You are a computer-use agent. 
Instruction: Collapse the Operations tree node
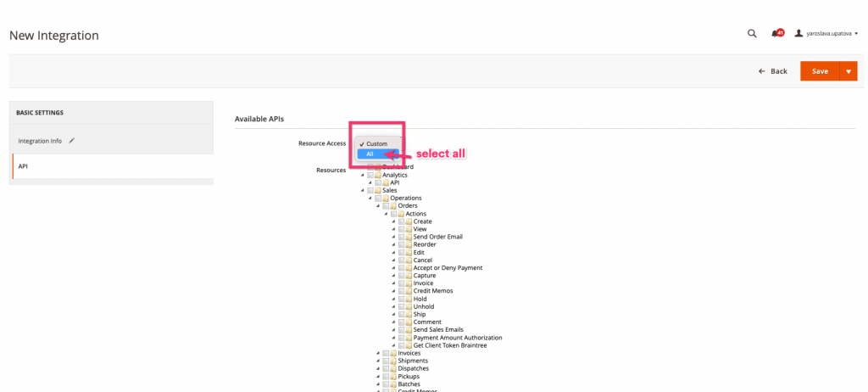coord(370,198)
